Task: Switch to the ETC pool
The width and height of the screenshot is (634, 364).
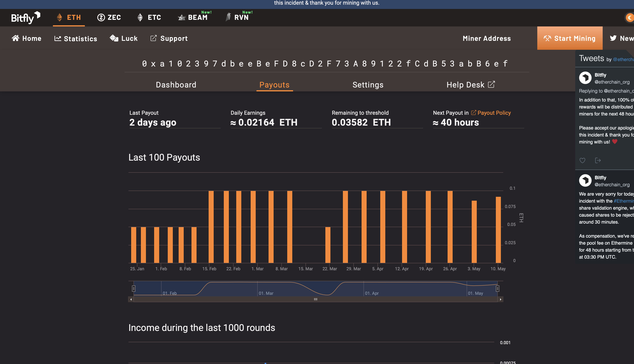Action: [149, 17]
